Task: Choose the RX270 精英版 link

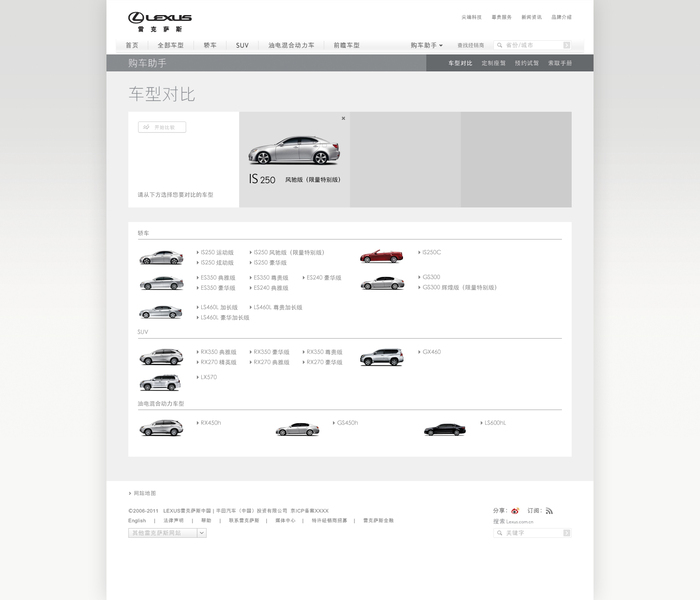Action: point(218,362)
